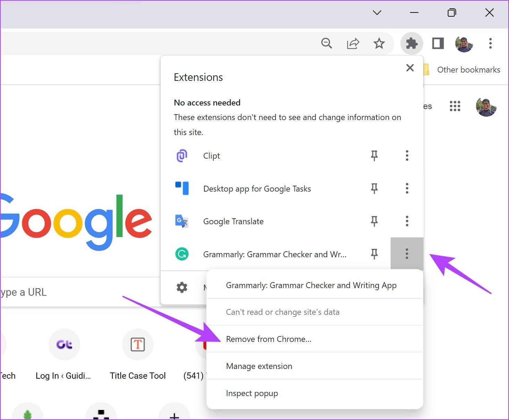The width and height of the screenshot is (509, 420).
Task: Pin the Google Translate extension
Action: 374,221
